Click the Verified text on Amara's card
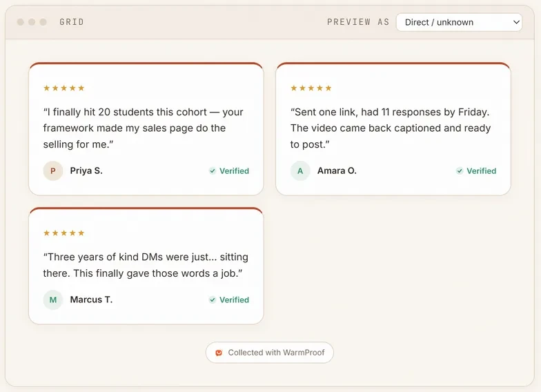Image resolution: width=541 pixels, height=392 pixels. click(482, 171)
